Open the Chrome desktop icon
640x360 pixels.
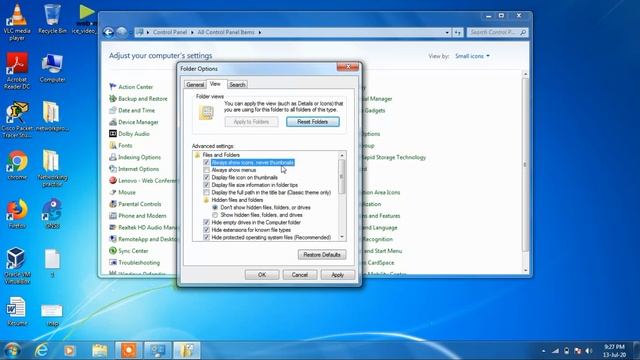point(17,165)
